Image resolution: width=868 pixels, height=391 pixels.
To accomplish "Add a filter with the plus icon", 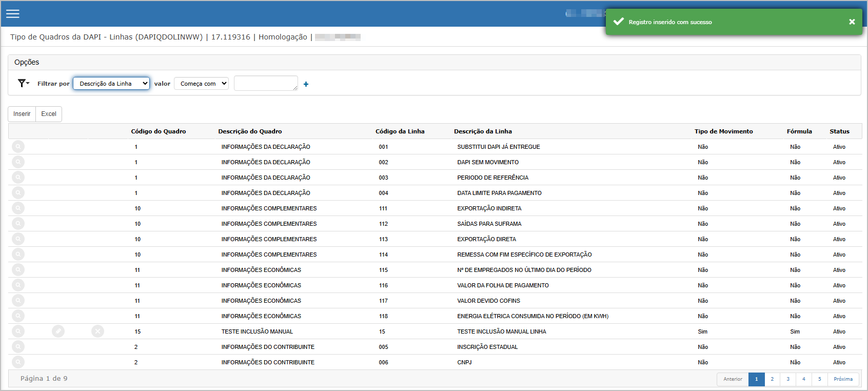I will tap(306, 84).
